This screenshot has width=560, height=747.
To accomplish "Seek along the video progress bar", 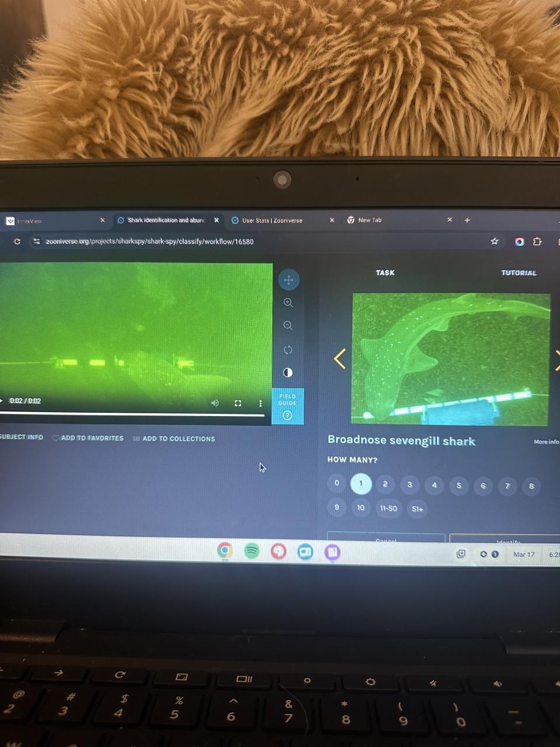I will [x=132, y=415].
